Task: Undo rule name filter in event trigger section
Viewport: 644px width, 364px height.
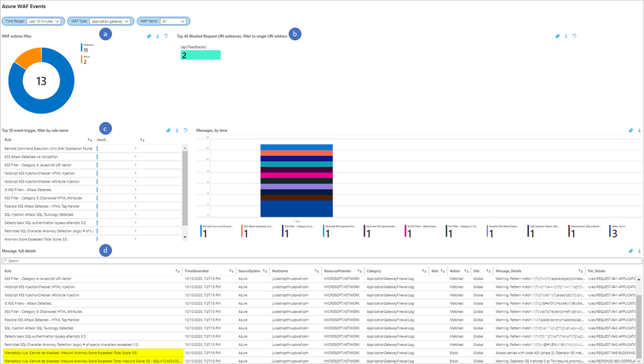Action: [185, 130]
